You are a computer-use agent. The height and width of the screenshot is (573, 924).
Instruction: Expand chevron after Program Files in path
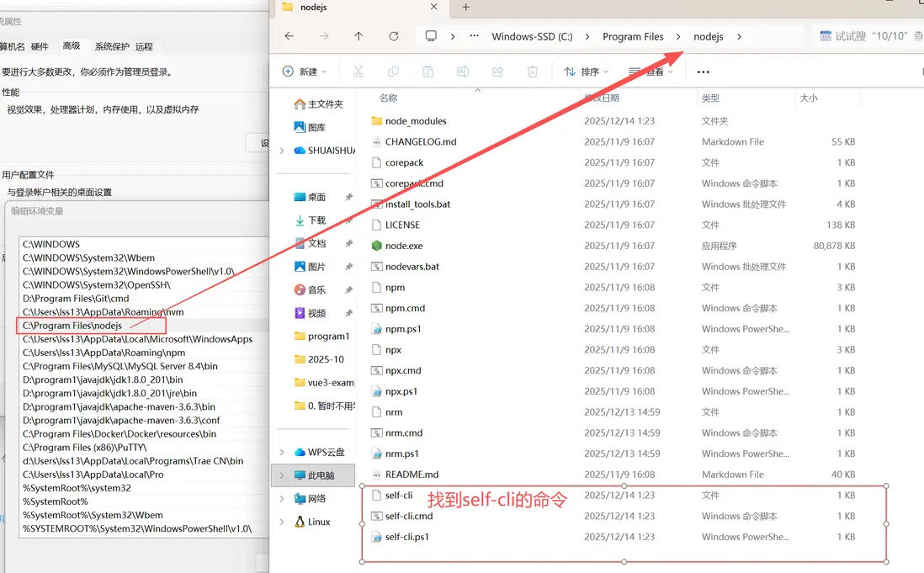click(x=678, y=36)
